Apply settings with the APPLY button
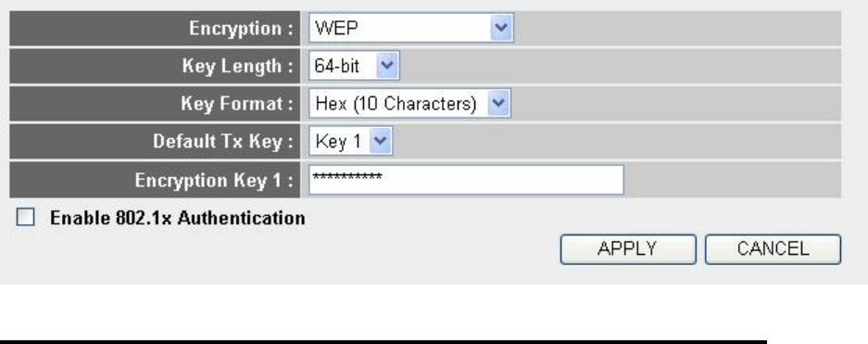This screenshot has height=344, width=868. 628,249
